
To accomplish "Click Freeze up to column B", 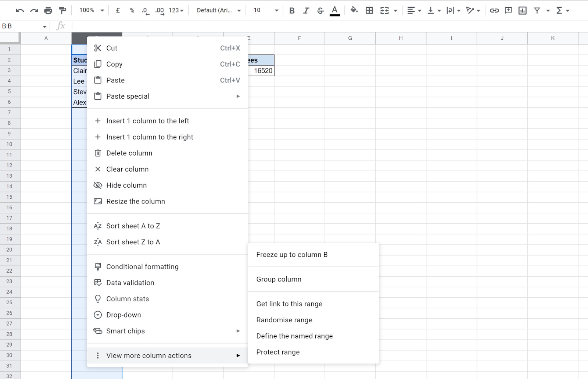I will click(292, 255).
